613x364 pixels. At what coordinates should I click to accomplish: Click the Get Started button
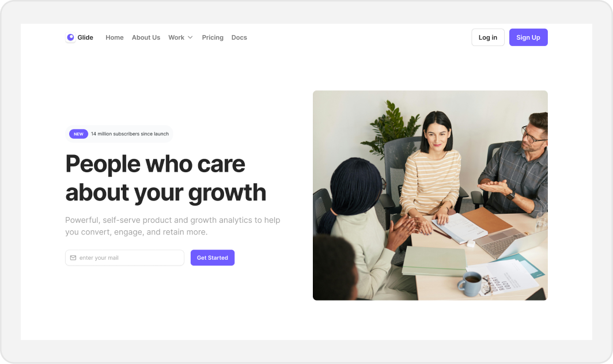pyautogui.click(x=213, y=257)
